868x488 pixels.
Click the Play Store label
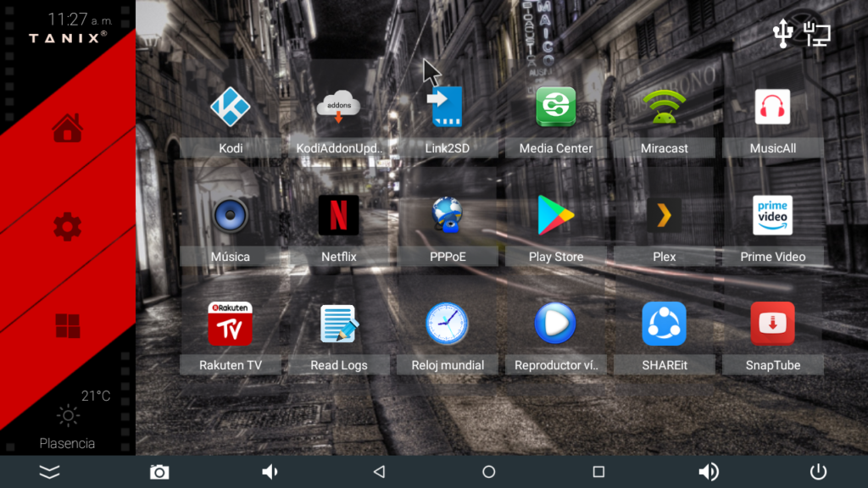[556, 257]
